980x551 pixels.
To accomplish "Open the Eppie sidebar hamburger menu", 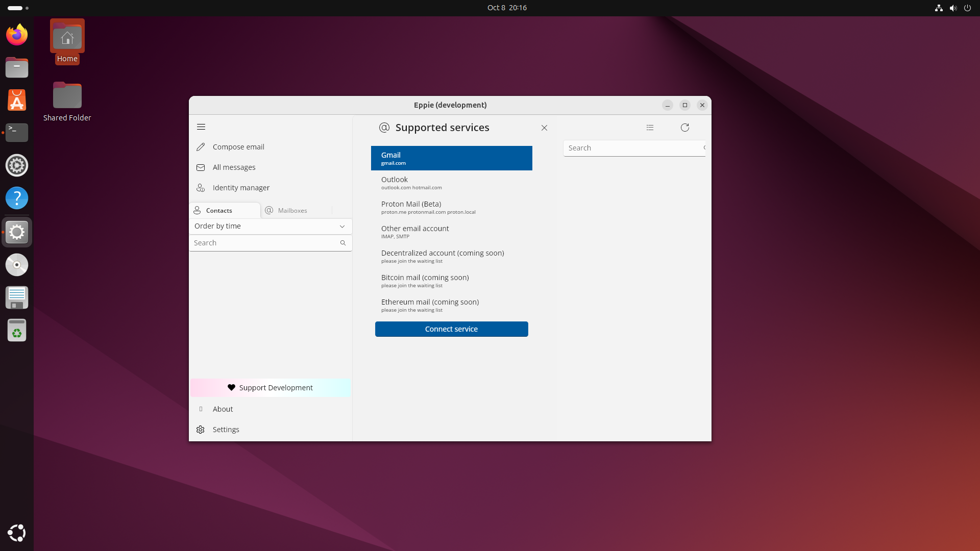I will click(201, 127).
